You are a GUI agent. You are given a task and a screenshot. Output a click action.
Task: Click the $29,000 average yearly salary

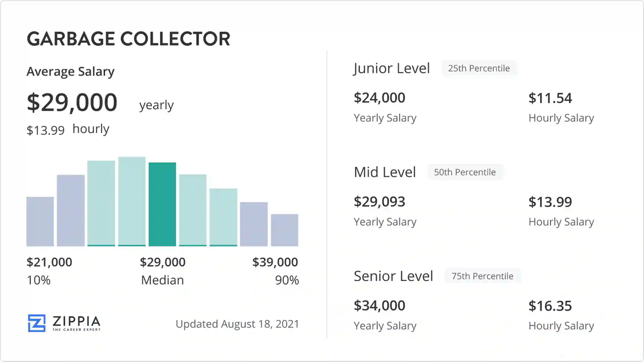point(72,102)
